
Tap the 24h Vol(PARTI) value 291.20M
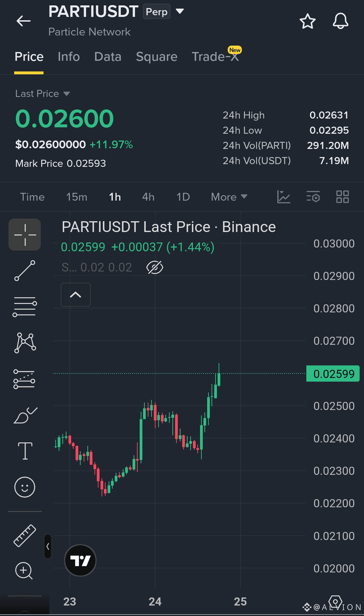point(328,146)
